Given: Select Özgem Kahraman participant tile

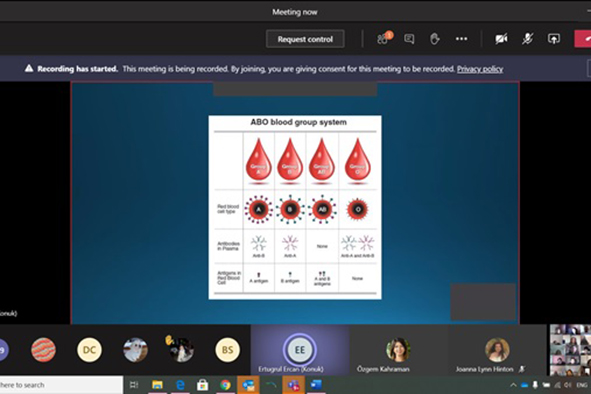Looking at the screenshot, I should click(398, 350).
